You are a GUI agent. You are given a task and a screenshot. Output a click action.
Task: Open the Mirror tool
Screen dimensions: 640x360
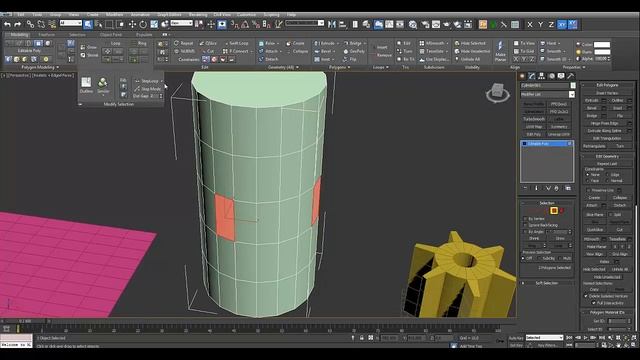coord(331,24)
